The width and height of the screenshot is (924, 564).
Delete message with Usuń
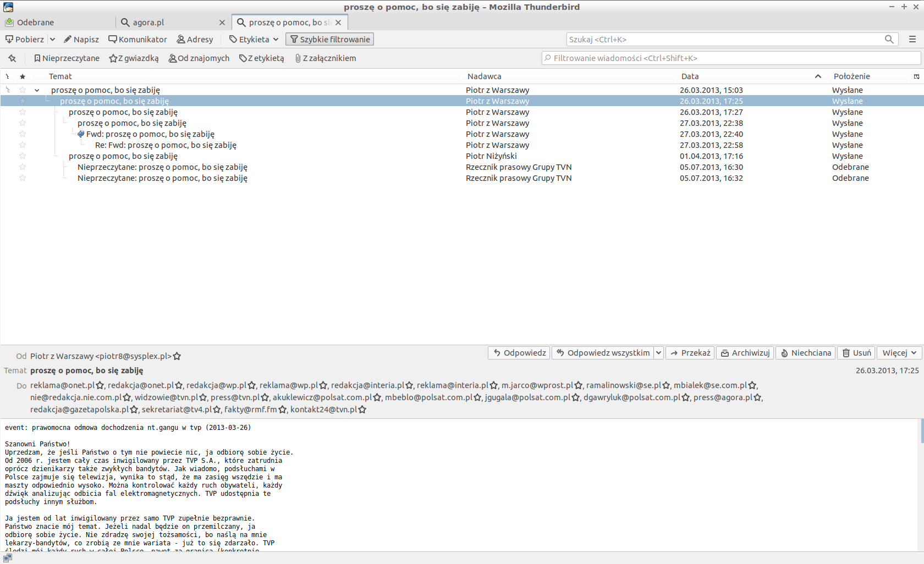click(856, 353)
